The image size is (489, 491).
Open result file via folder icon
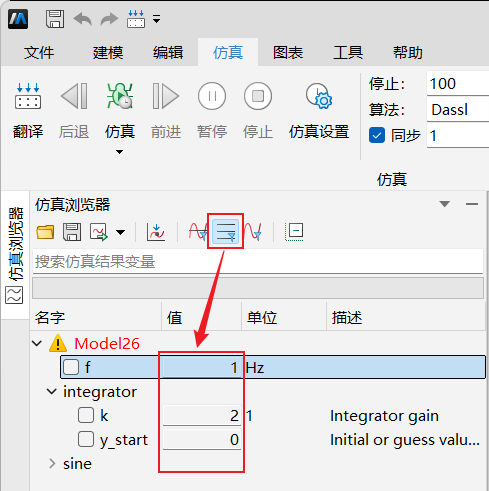[x=45, y=232]
